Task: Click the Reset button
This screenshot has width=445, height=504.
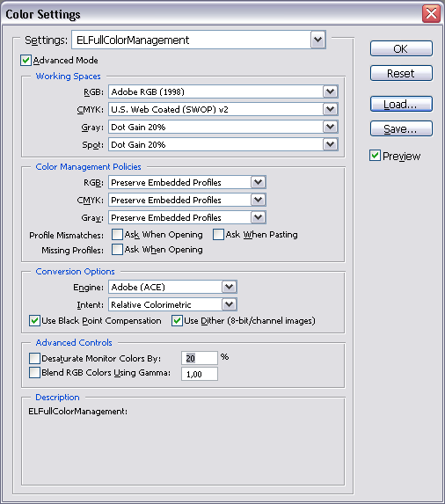Action: [x=401, y=73]
